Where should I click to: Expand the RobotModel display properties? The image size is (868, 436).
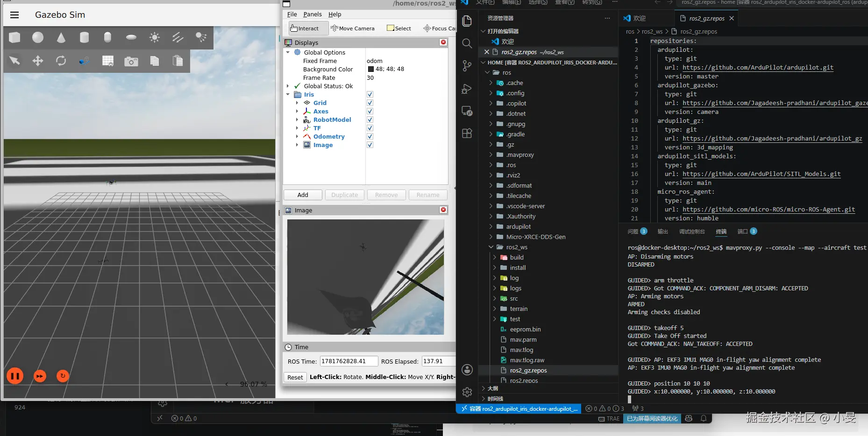297,120
